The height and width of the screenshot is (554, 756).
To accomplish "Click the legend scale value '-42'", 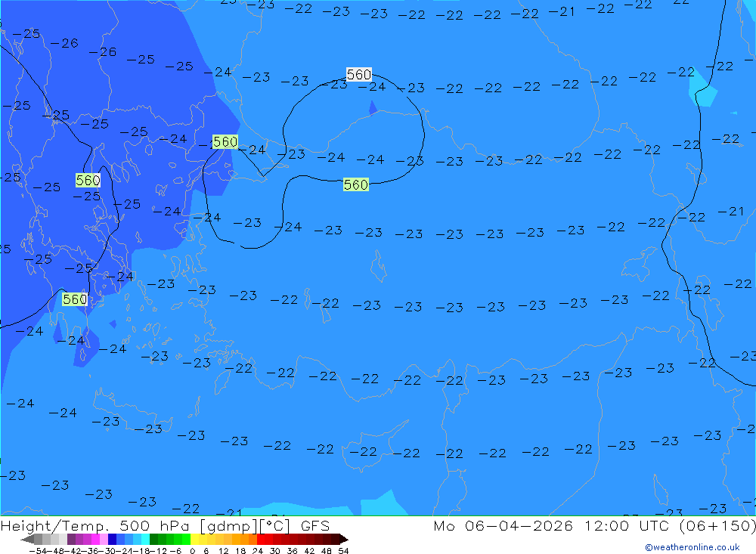I will tap(73, 551).
